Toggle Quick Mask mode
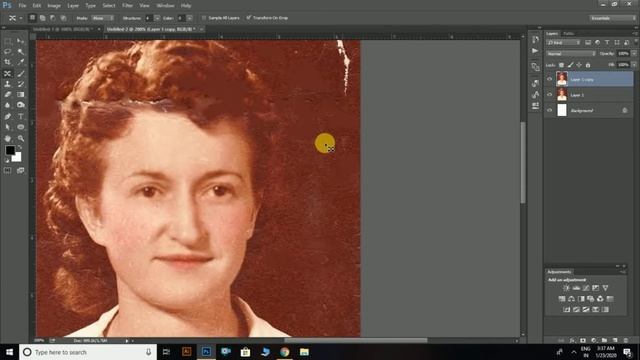The height and width of the screenshot is (360, 640). coord(8,171)
